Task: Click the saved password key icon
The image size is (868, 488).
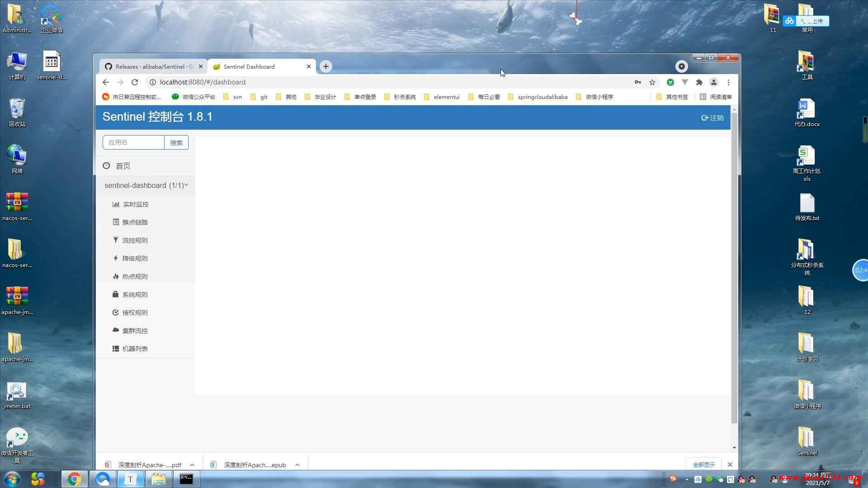Action: pyautogui.click(x=637, y=82)
